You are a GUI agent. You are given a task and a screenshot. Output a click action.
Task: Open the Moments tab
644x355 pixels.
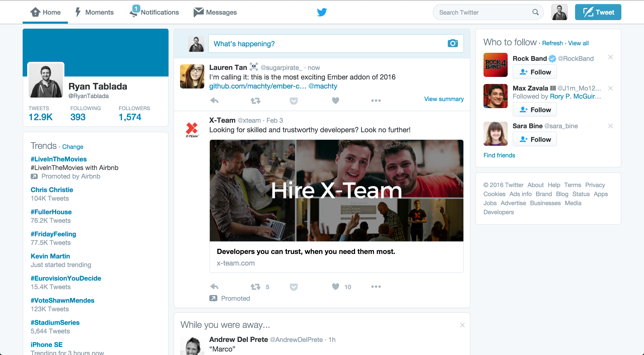(94, 12)
